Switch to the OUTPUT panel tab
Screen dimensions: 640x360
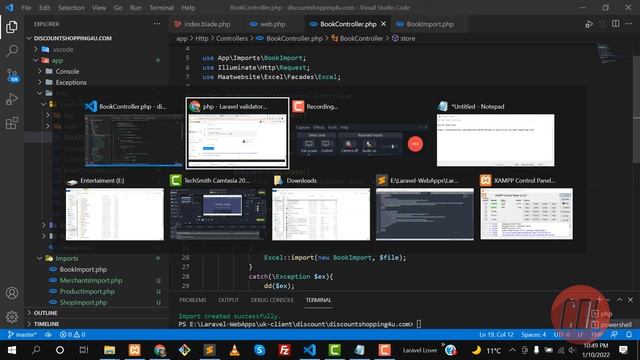coord(228,300)
